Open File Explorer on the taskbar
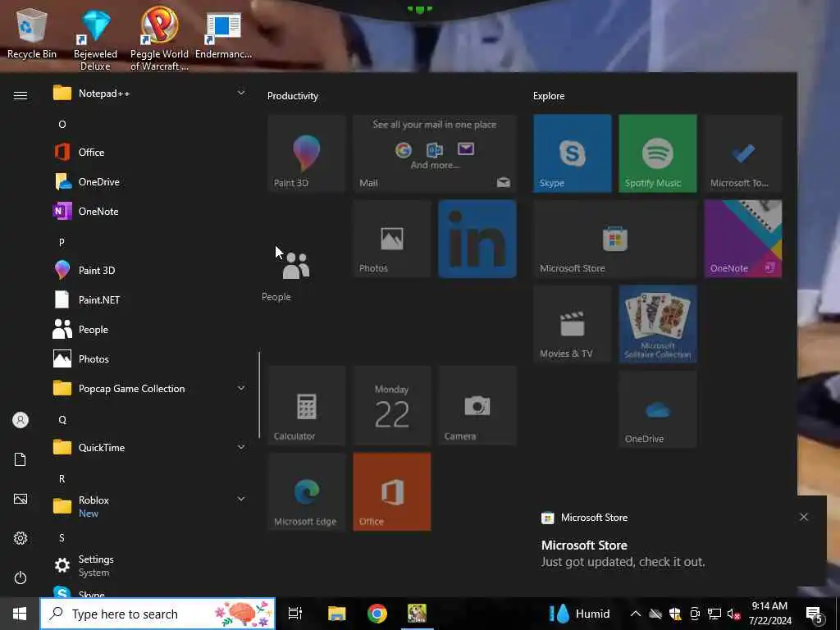 tap(337, 614)
